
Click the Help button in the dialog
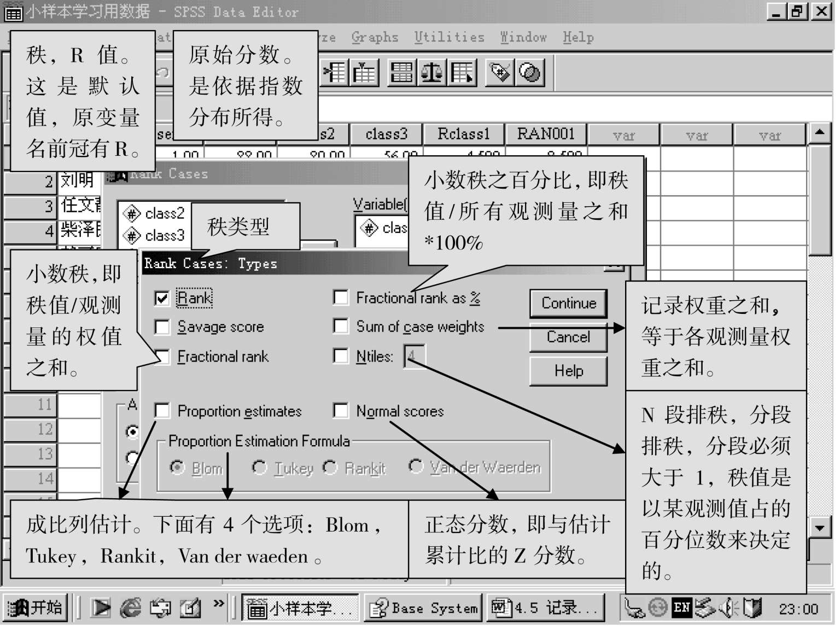click(x=569, y=371)
